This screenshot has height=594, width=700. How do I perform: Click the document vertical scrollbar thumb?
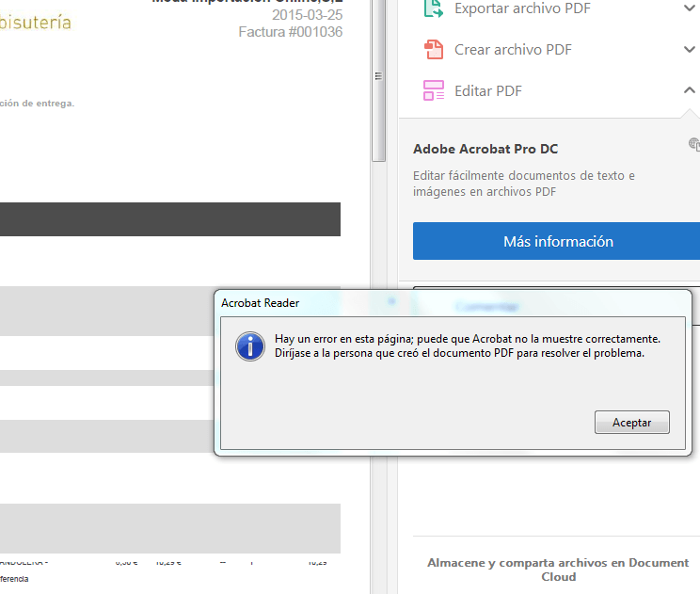(378, 80)
